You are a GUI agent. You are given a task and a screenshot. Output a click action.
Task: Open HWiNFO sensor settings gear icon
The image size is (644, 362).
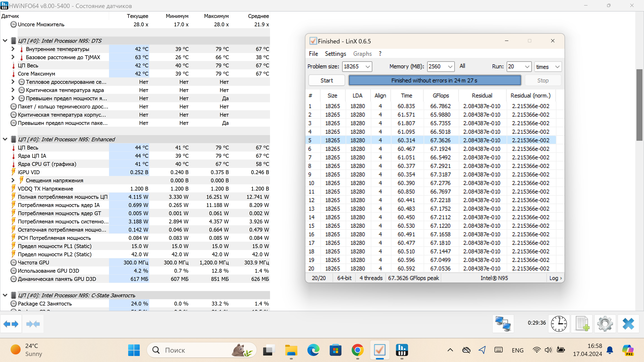pyautogui.click(x=605, y=324)
